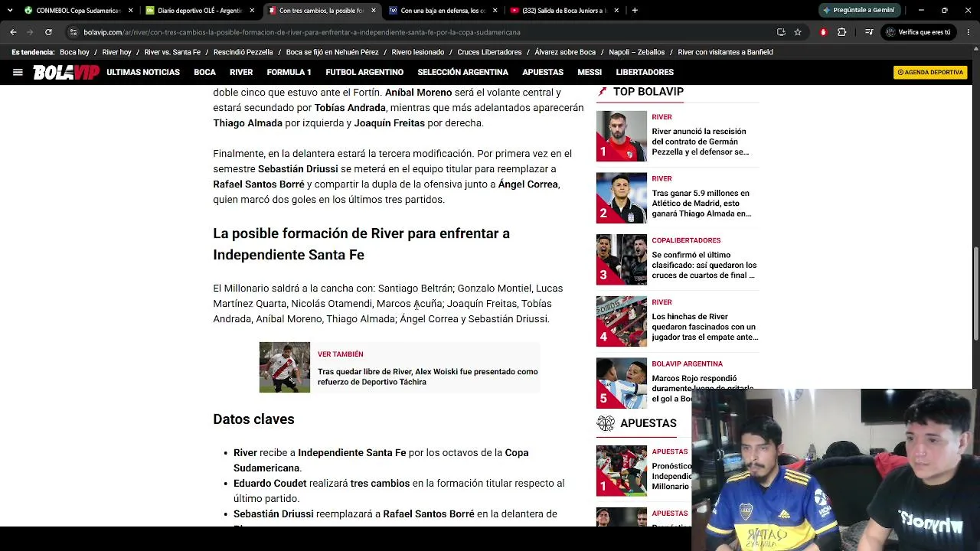
Task: Open the tab search dropdown arrow
Action: pos(10,11)
